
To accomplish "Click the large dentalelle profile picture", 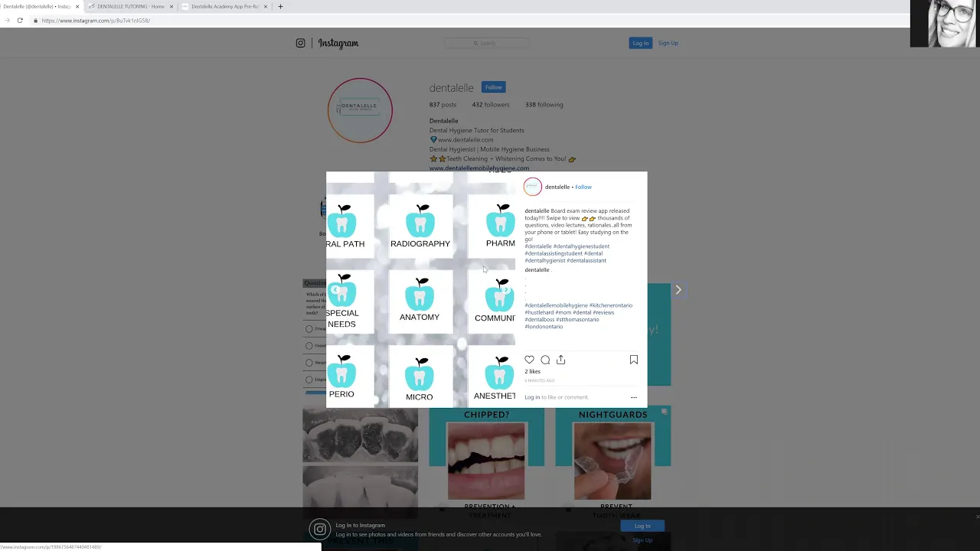I will point(360,110).
